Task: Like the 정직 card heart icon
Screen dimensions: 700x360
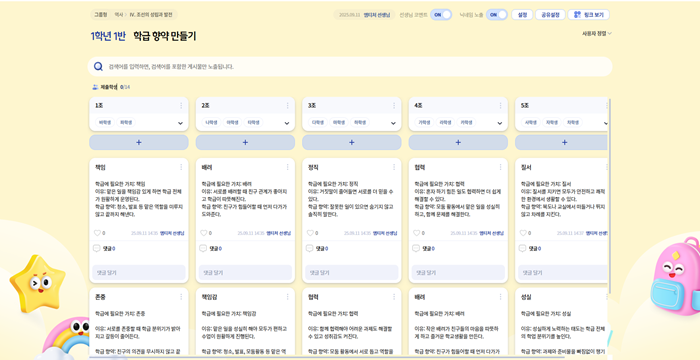Action: click(x=310, y=233)
